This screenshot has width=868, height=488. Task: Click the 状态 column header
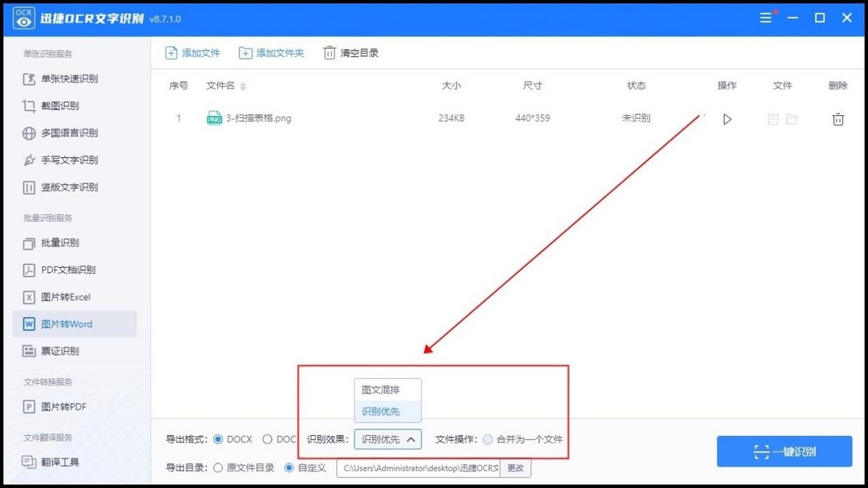click(637, 85)
